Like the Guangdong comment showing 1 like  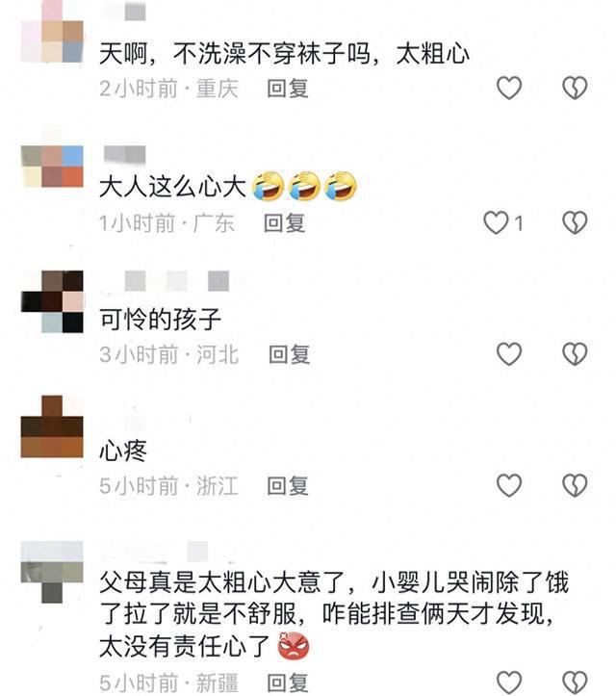496,222
